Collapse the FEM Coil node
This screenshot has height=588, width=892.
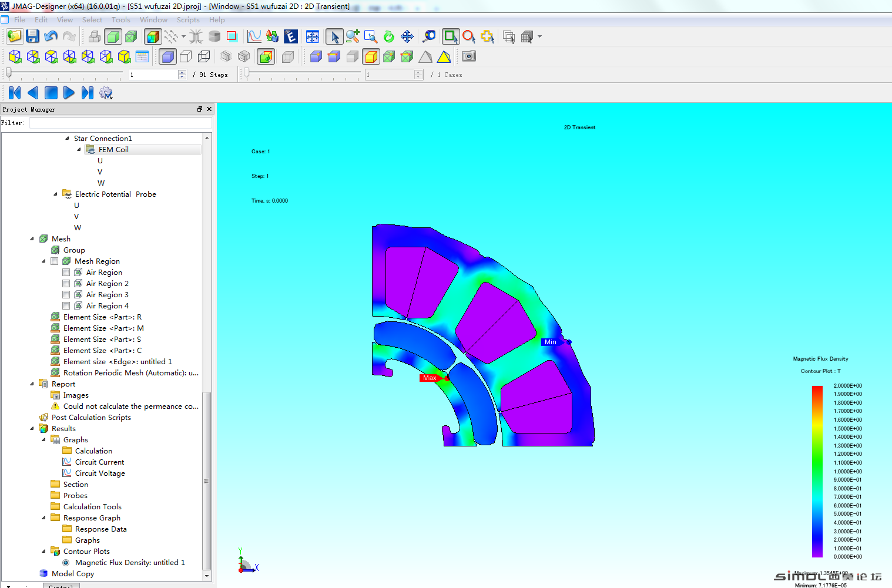(x=79, y=150)
